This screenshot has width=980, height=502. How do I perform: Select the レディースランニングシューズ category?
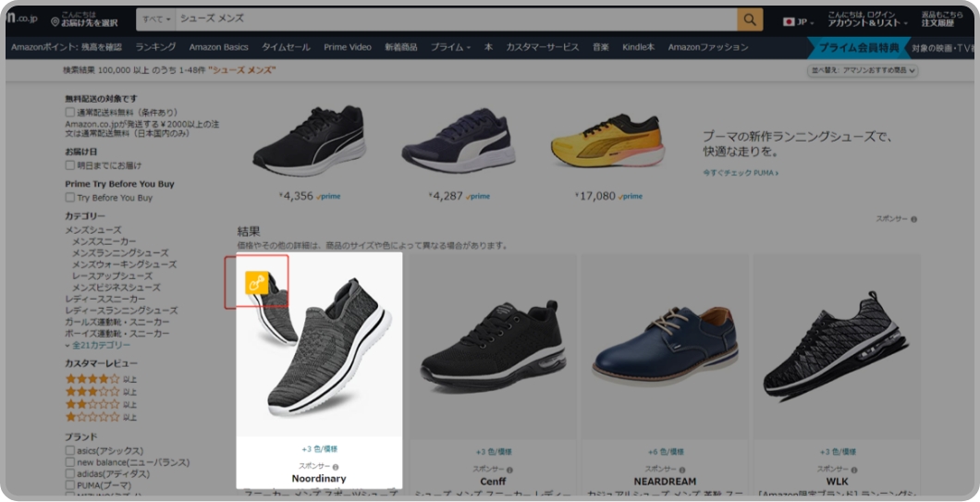click(x=121, y=311)
